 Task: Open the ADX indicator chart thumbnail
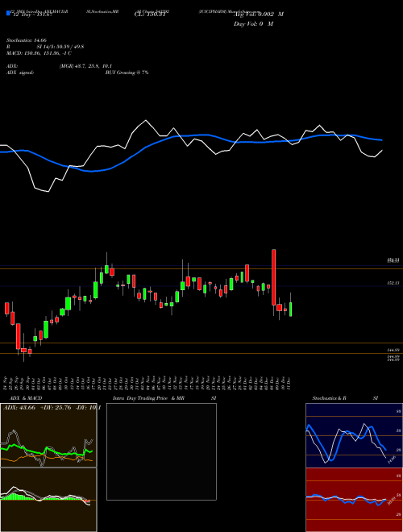(x=48, y=435)
